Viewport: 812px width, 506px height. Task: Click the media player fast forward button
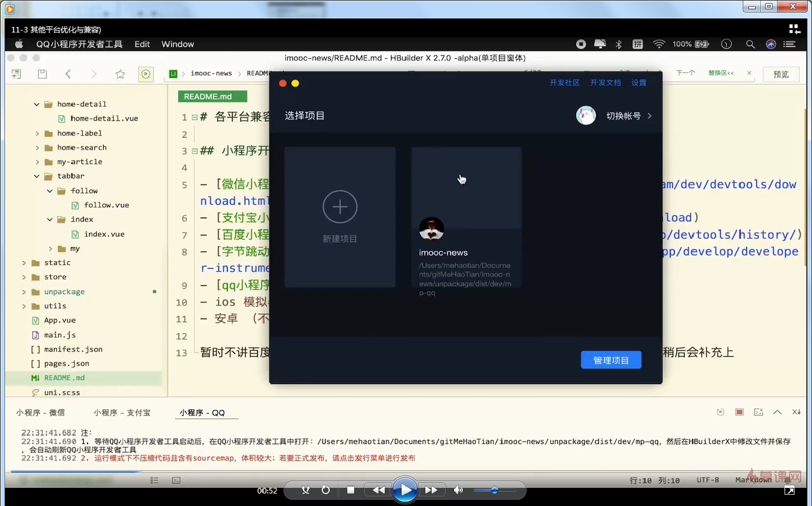[431, 490]
